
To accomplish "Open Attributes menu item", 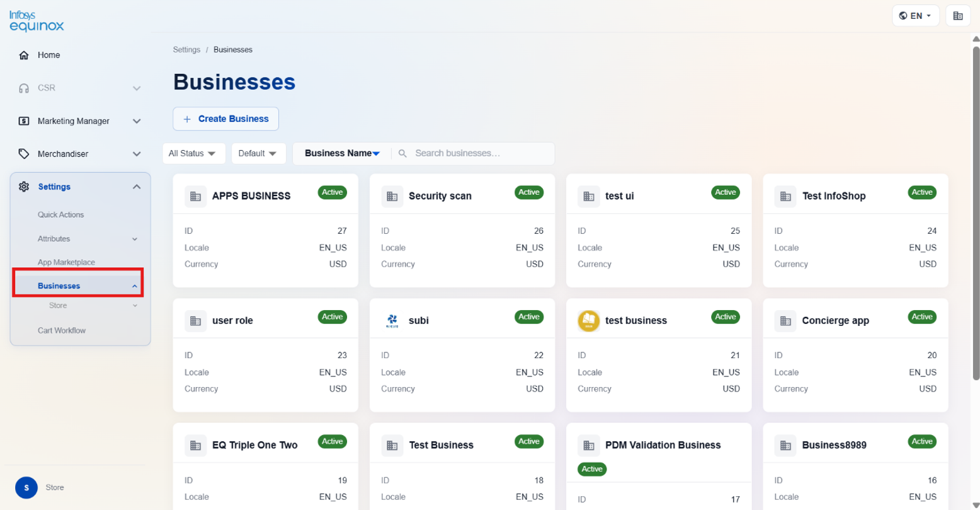I will tap(54, 239).
